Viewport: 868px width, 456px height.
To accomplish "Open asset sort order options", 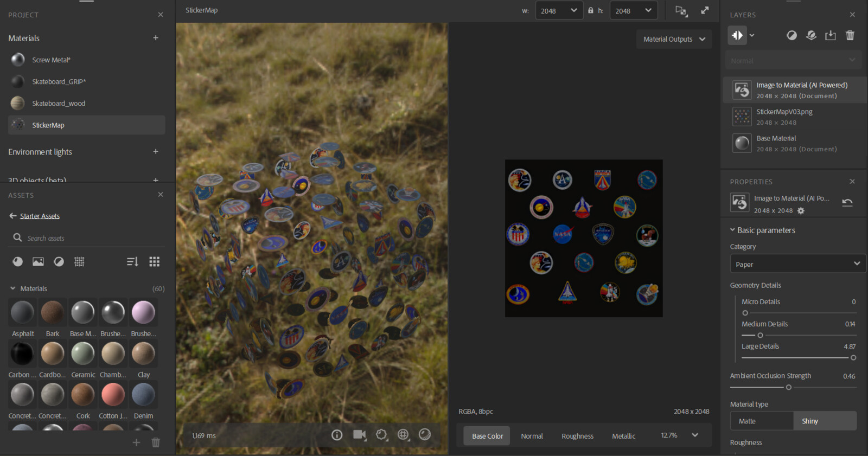I will pos(132,262).
